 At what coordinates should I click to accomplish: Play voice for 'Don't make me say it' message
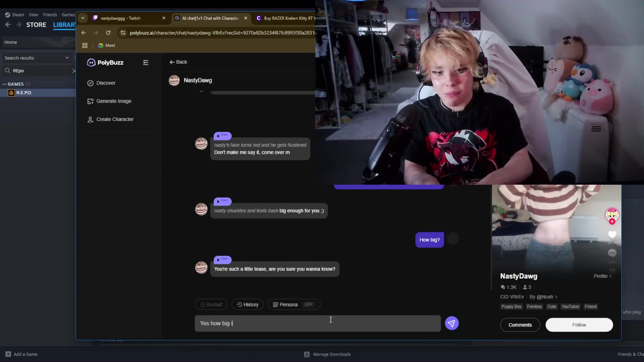pyautogui.click(x=222, y=136)
